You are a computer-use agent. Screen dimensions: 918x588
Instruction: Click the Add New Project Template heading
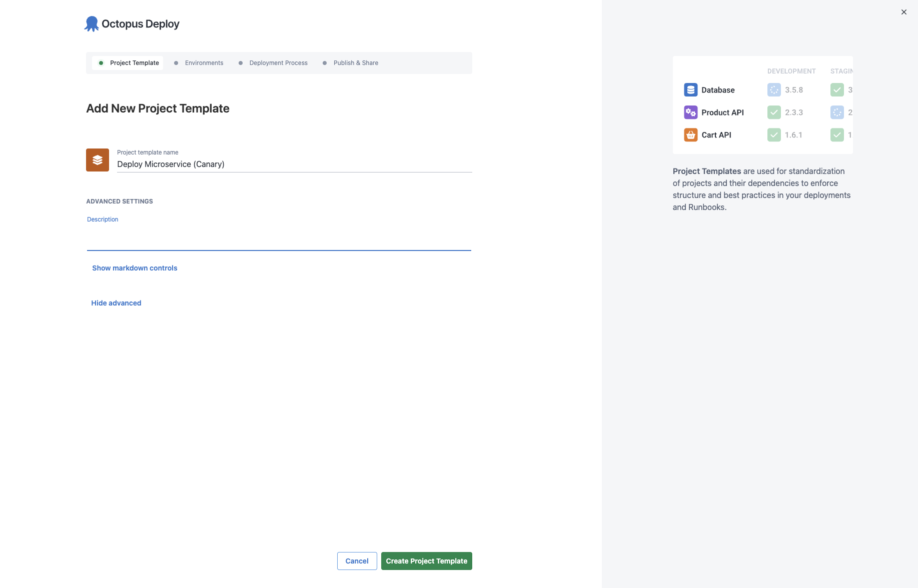click(x=158, y=108)
